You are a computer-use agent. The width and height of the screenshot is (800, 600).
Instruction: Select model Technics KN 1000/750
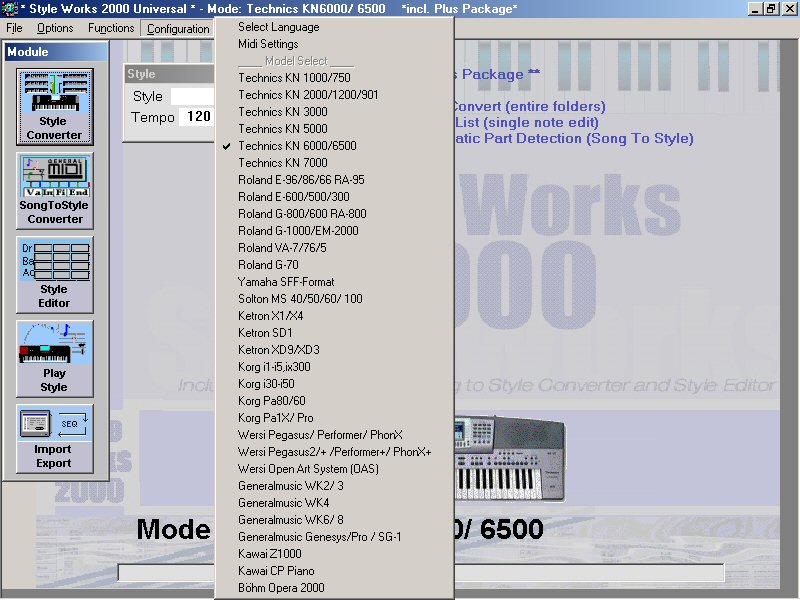coord(334,78)
